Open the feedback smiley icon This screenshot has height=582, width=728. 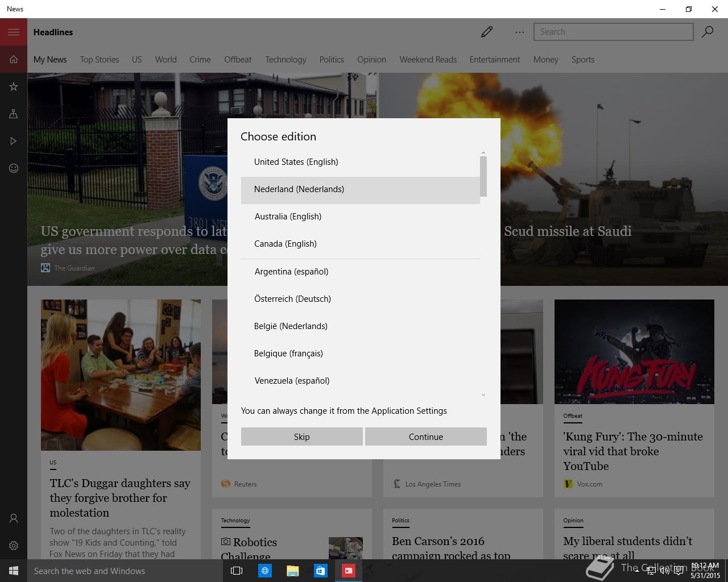tap(14, 168)
